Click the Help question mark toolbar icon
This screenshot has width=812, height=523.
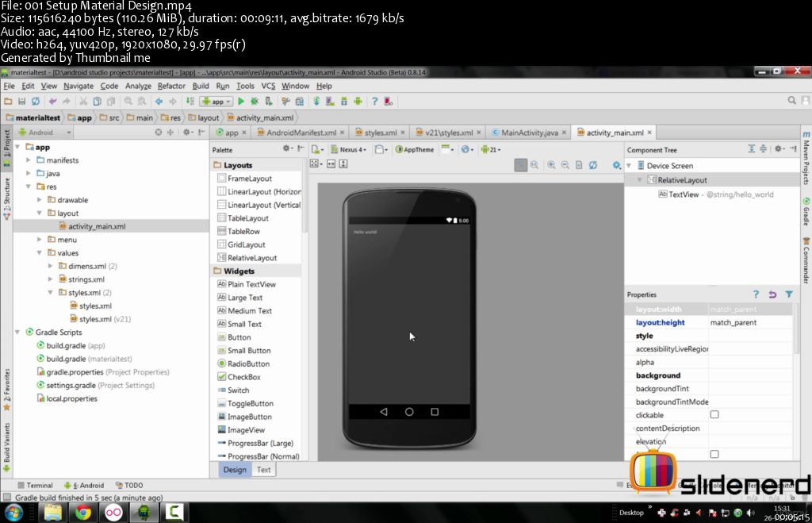(374, 102)
